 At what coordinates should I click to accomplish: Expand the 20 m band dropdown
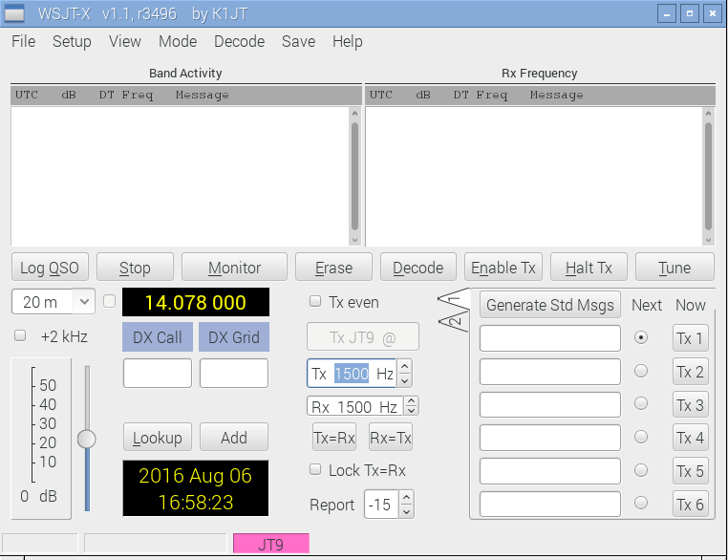84,302
